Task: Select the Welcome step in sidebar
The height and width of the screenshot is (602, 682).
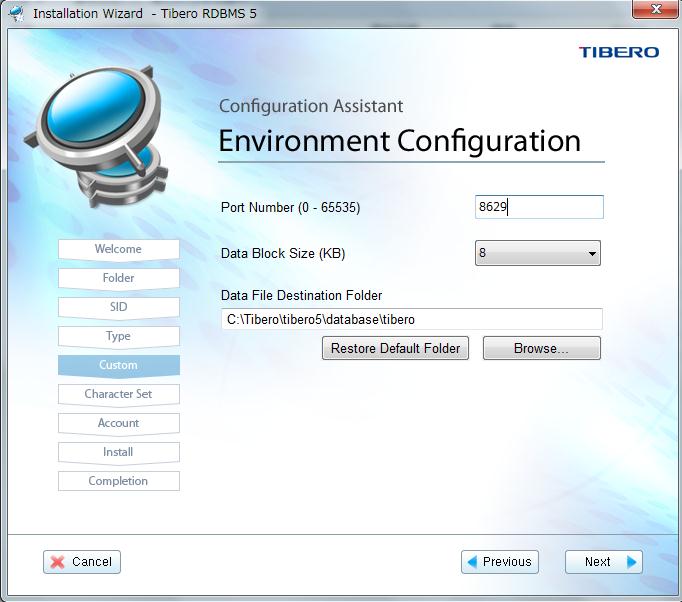Action: pyautogui.click(x=119, y=249)
